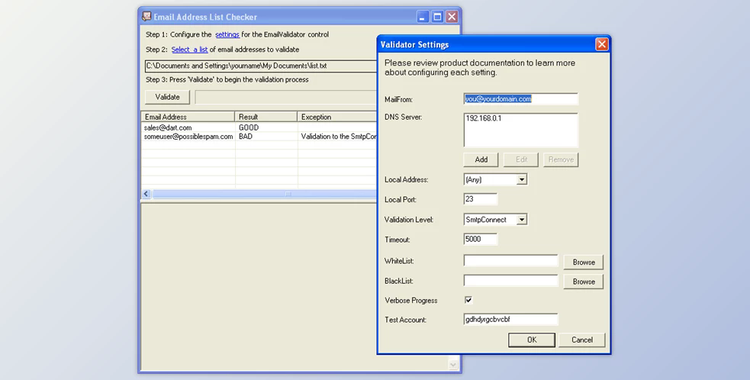This screenshot has height=380, width=750.
Task: Browse for a WhiteList file
Action: pos(584,262)
